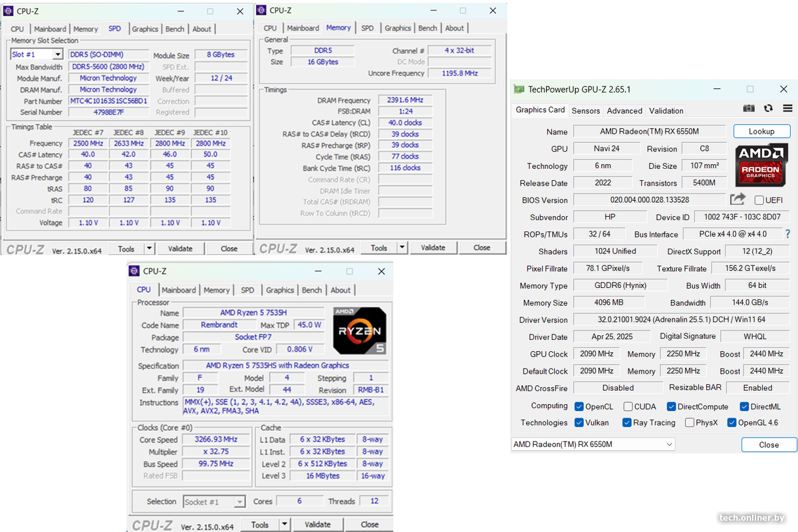
Task: Click the Level 3 cache value 16 MBytes
Action: click(323, 476)
